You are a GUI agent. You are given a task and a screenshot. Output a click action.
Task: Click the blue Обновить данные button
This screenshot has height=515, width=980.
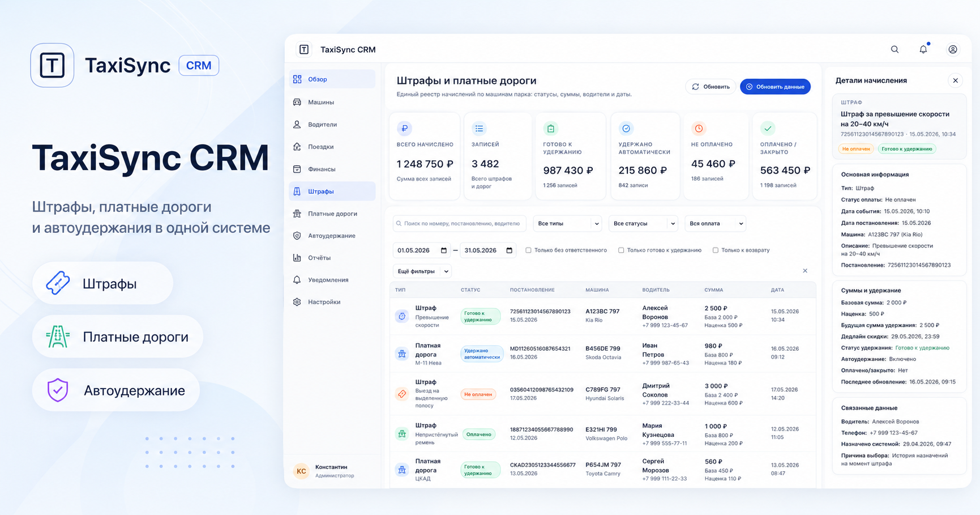(x=775, y=87)
